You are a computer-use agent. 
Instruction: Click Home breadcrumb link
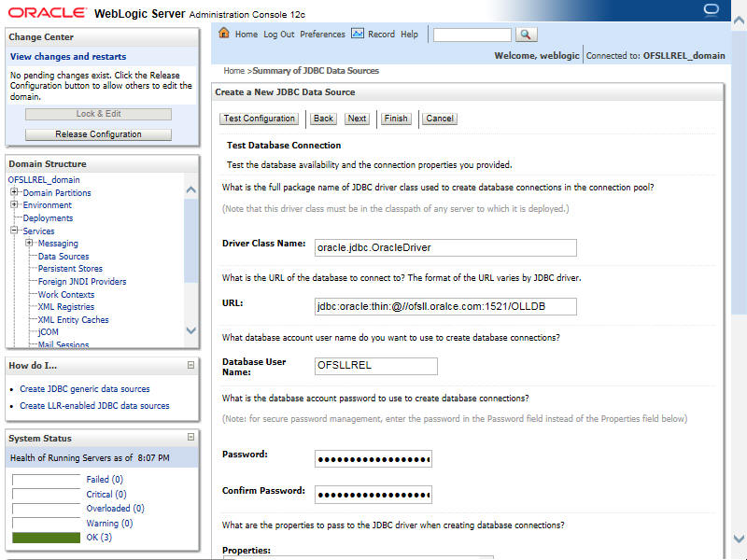click(234, 71)
